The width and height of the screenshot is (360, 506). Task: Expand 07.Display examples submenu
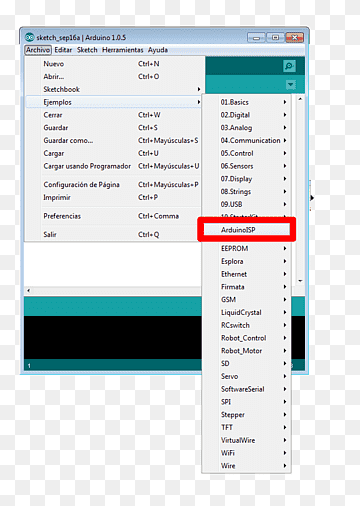click(247, 179)
